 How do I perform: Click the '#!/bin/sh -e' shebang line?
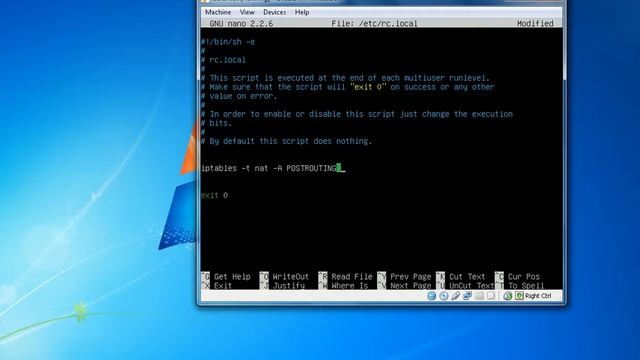coord(228,42)
